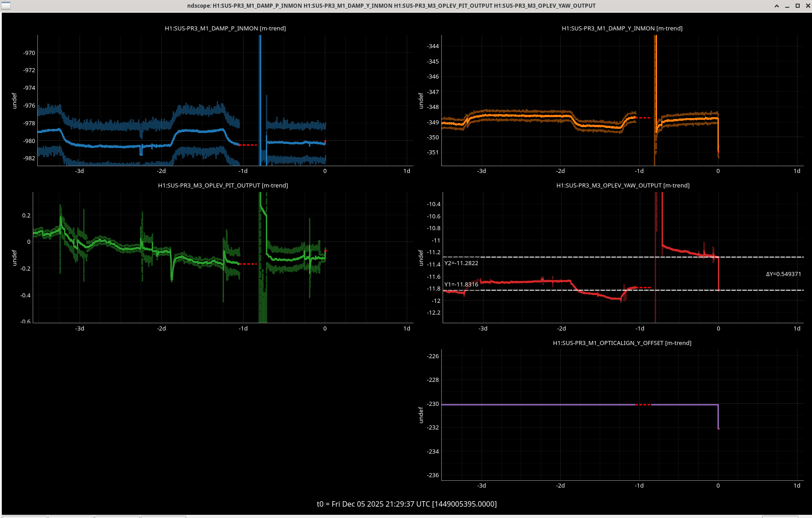This screenshot has height=518, width=812.
Task: Maximize the ndscope window
Action: (x=797, y=6)
